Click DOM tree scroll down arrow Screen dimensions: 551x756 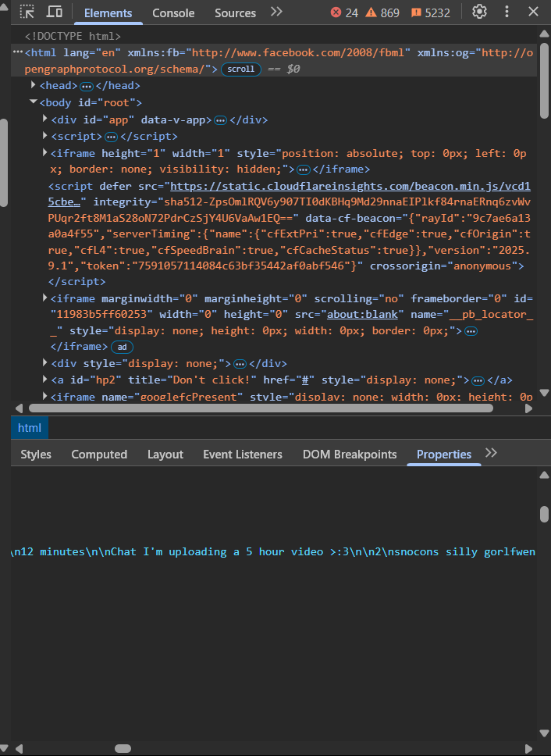coord(544,393)
